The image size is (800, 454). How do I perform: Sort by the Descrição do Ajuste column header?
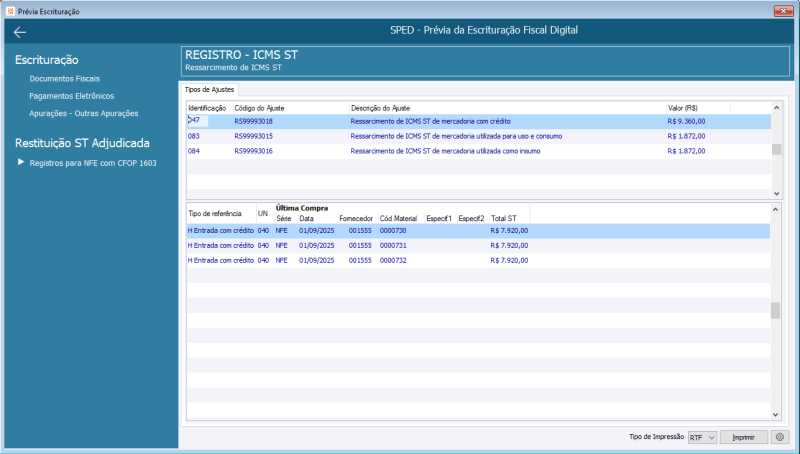(507, 108)
